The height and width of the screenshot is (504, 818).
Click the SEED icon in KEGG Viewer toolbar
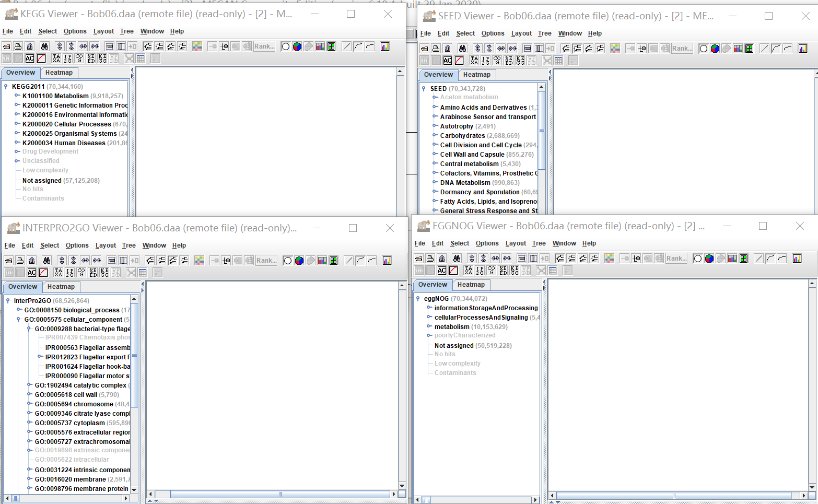coord(91,58)
